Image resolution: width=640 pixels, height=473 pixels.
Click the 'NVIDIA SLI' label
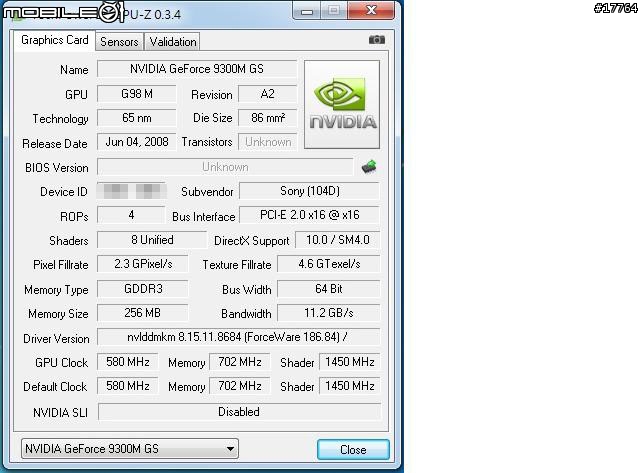pyautogui.click(x=60, y=413)
